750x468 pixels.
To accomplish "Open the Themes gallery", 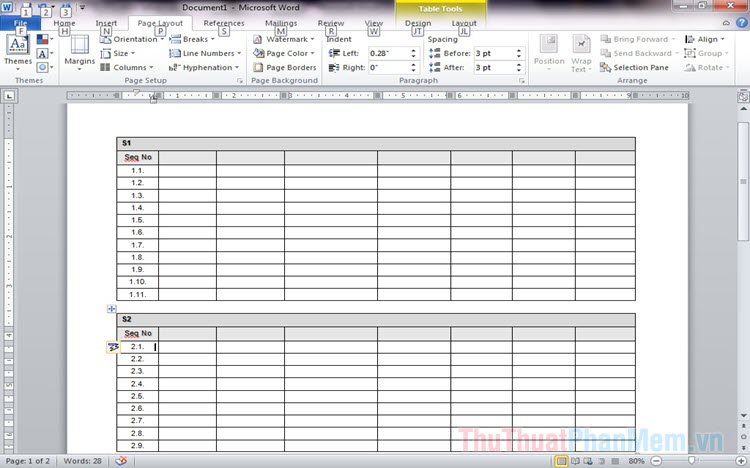I will click(18, 52).
